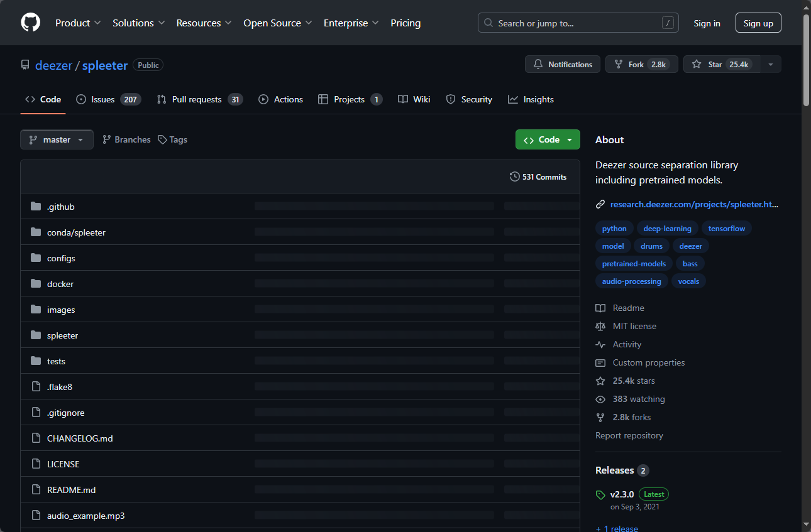Open the Tags list
811x532 pixels.
coord(172,139)
